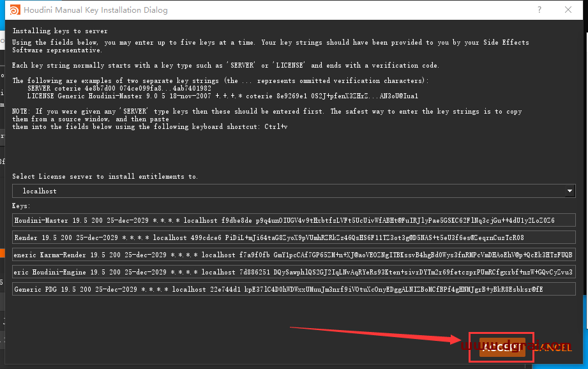Click the Houdini logo in title bar
The width and height of the screenshot is (588, 369).
pyautogui.click(x=15, y=10)
